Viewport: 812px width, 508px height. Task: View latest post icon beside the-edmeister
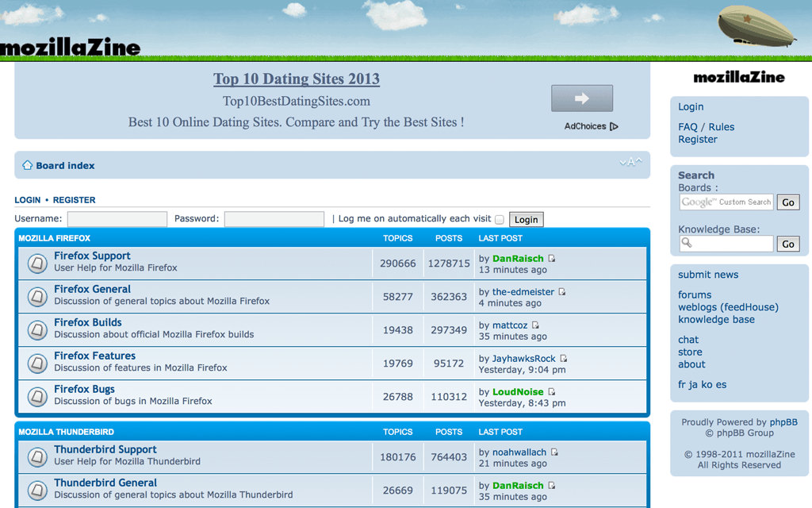pos(562,292)
